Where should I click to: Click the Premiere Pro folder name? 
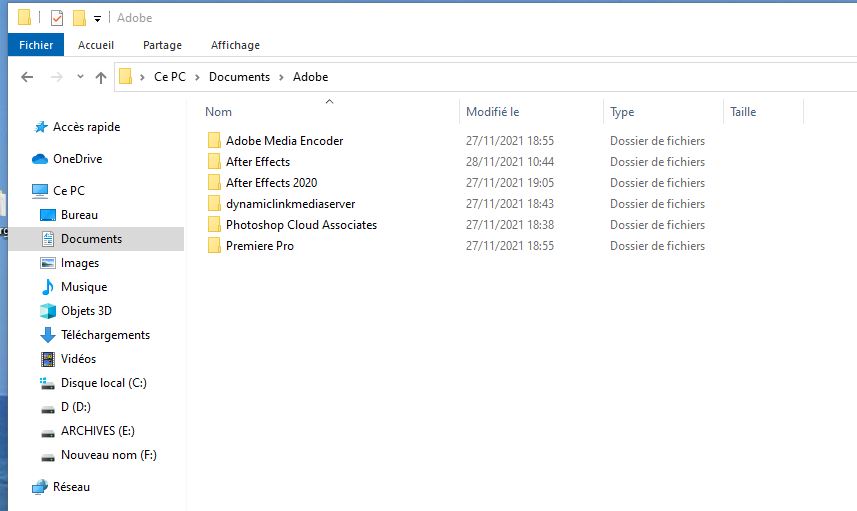pyautogui.click(x=260, y=246)
